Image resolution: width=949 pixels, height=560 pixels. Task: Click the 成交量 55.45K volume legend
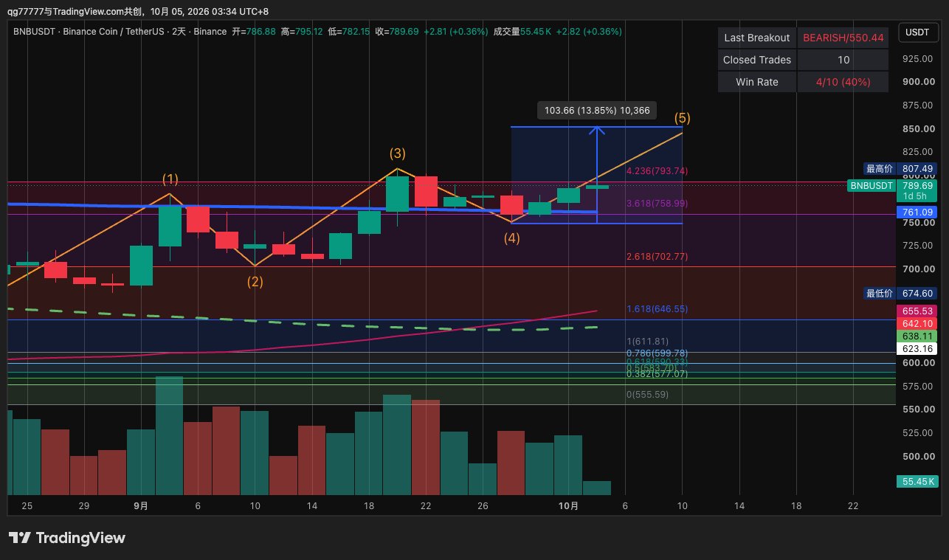click(522, 32)
